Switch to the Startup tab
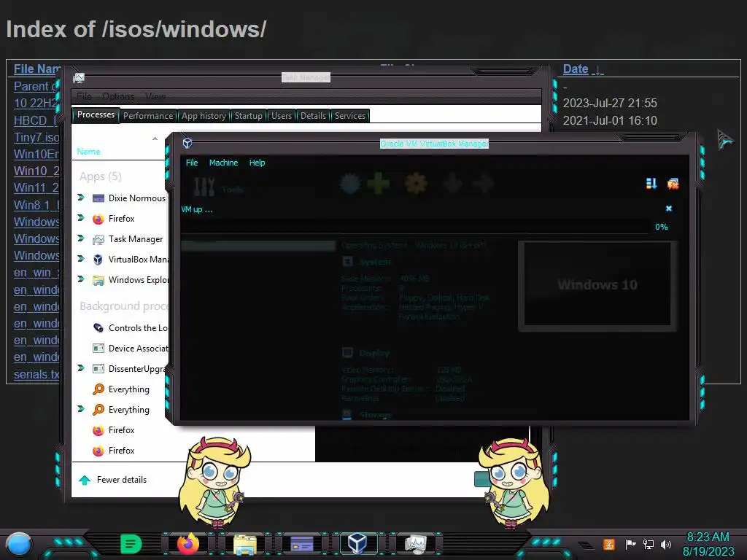 pyautogui.click(x=248, y=116)
